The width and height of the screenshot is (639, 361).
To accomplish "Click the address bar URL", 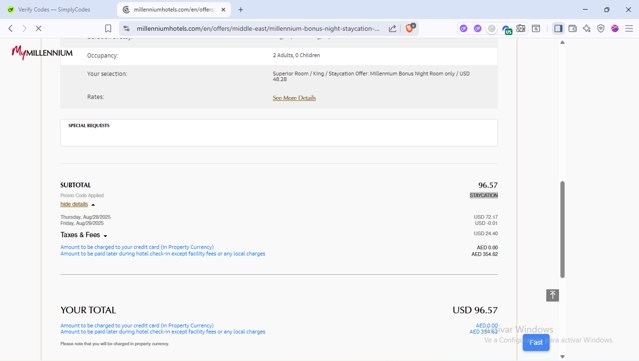I will (258, 29).
